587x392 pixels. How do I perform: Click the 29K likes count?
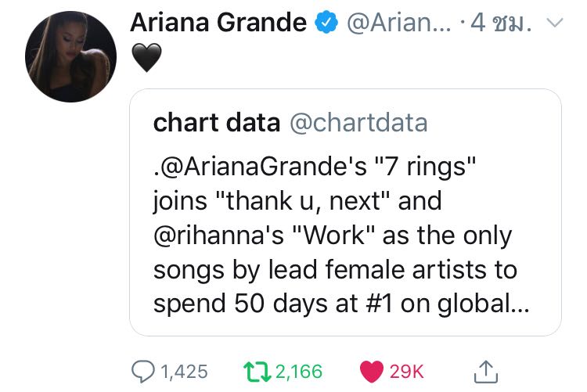406,372
